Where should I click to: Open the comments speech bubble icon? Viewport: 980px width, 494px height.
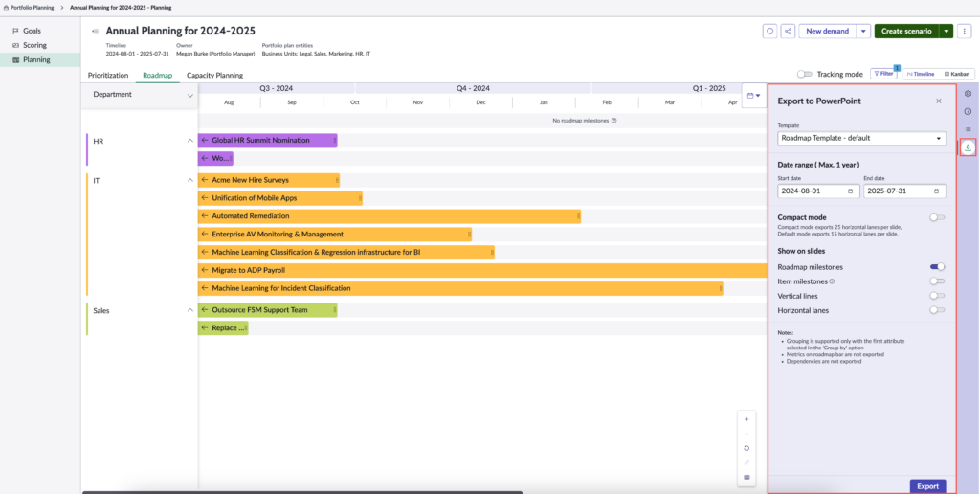pos(769,31)
